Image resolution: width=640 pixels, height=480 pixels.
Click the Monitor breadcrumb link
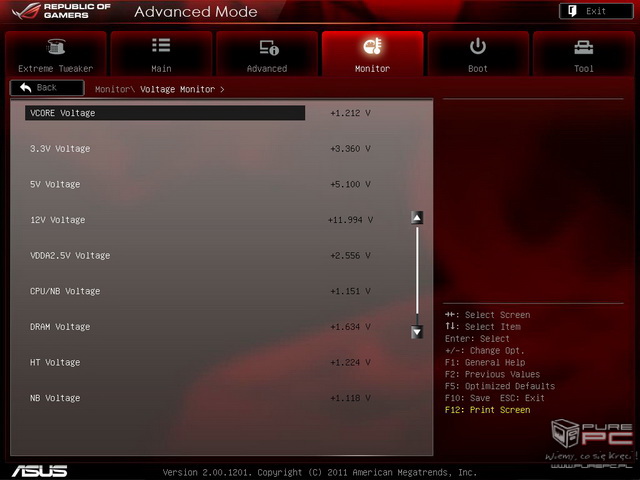(113, 89)
